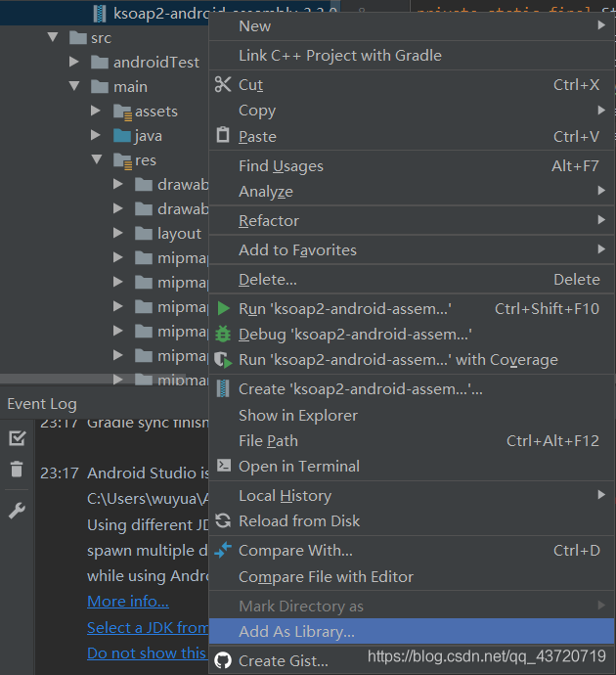Click the Reload from Disk refresh icon

point(223,520)
